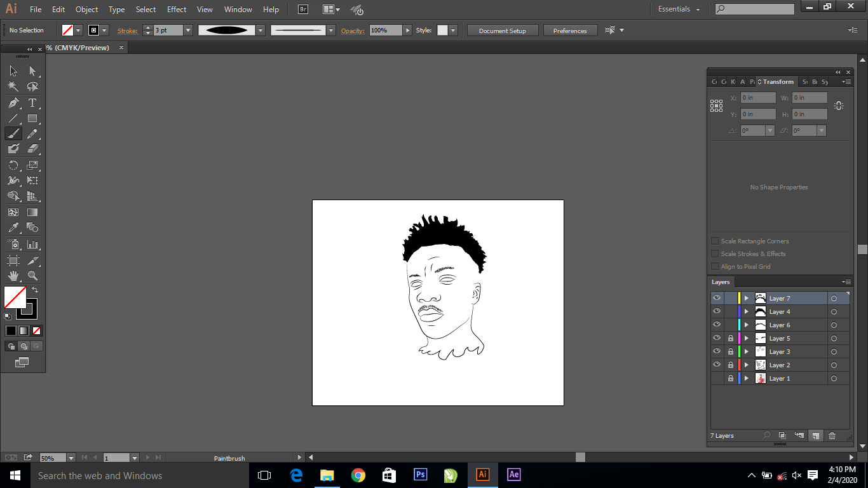Click the Fill color swatch in toolbox
Image resolution: width=868 pixels, height=488 pixels.
click(x=15, y=297)
